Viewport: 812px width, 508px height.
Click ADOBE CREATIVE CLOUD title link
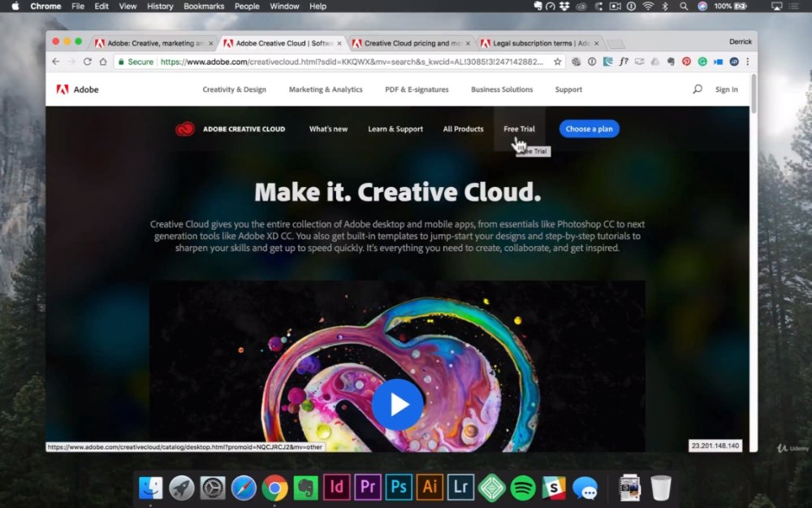pyautogui.click(x=244, y=129)
